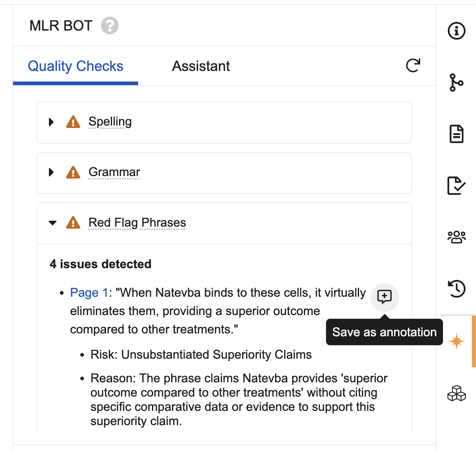Open the info panel icon in sidebar
Image resolution: width=476 pixels, height=450 pixels.
pos(456,31)
